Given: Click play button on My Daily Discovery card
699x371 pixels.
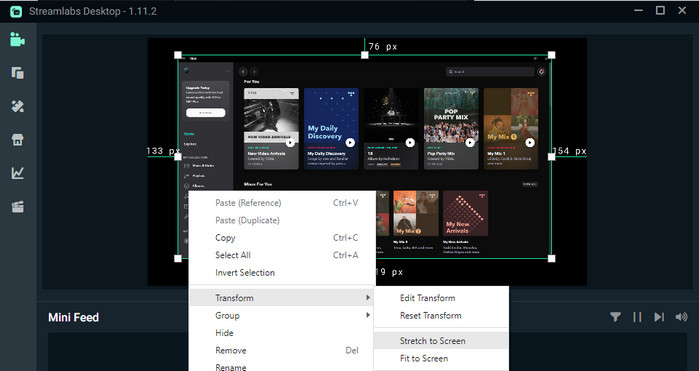Looking at the screenshot, I should coord(350,143).
